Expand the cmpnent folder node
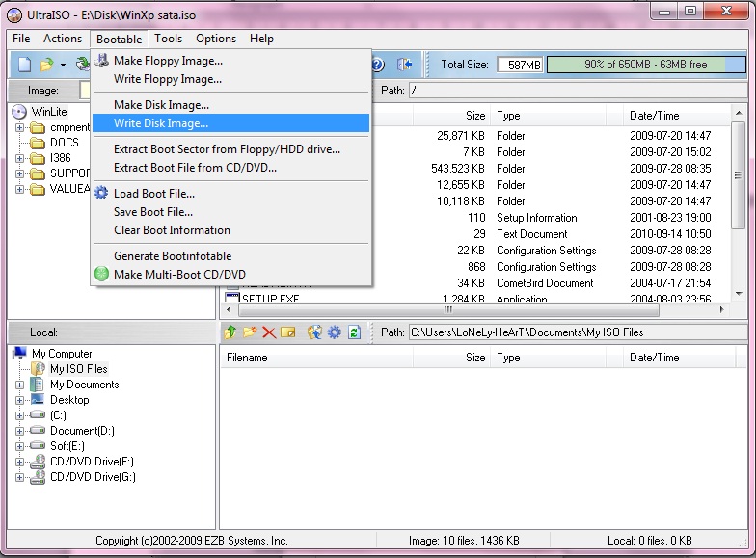Viewport: 756px width, 558px height. coord(19,127)
